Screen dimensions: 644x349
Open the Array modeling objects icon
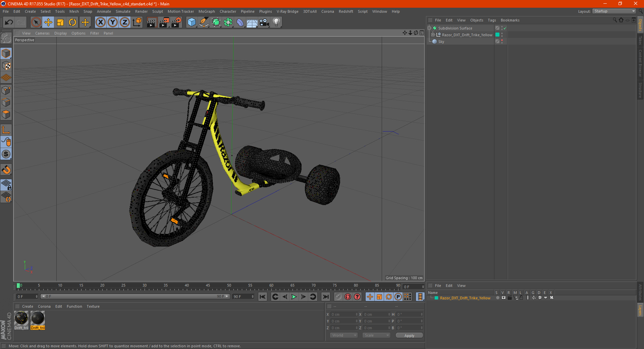click(x=228, y=22)
